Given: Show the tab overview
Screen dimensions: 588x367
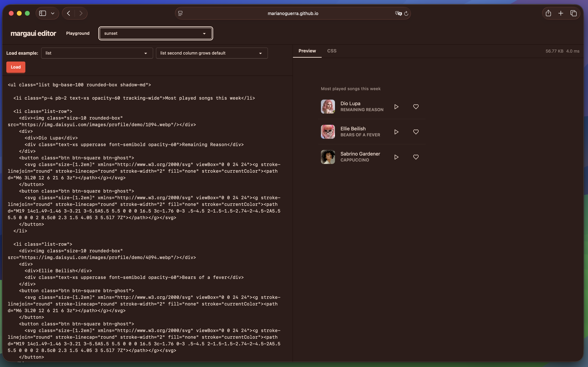Looking at the screenshot, I should coord(573,13).
